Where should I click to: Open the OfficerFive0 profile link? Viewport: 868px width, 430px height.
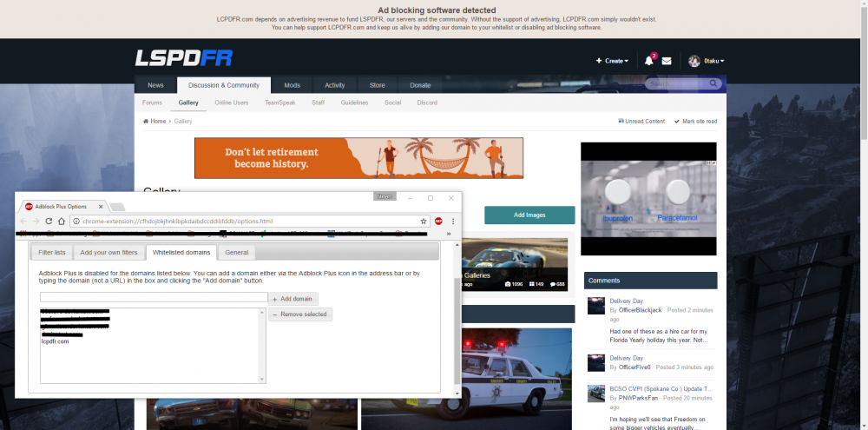pos(635,367)
